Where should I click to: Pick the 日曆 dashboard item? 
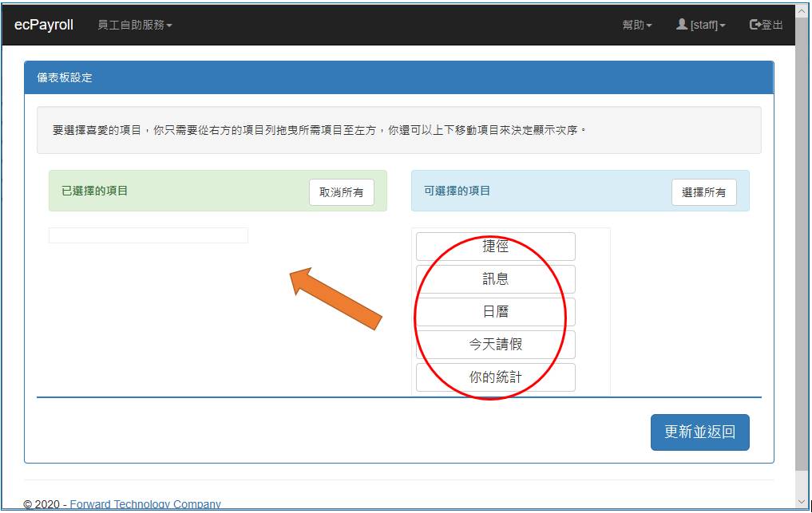coord(495,312)
